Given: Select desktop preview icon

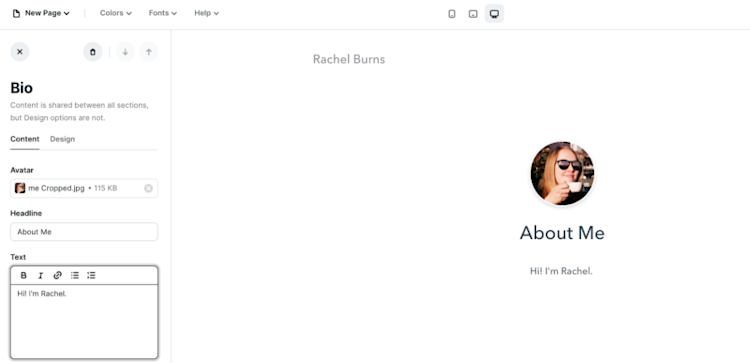Looking at the screenshot, I should click(x=494, y=14).
